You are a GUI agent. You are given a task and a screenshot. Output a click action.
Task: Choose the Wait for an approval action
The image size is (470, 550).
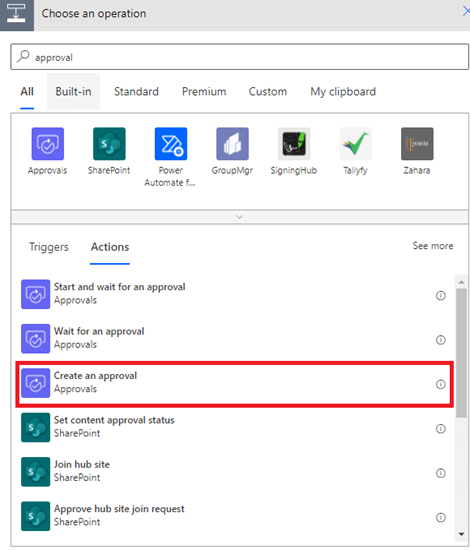(235, 338)
